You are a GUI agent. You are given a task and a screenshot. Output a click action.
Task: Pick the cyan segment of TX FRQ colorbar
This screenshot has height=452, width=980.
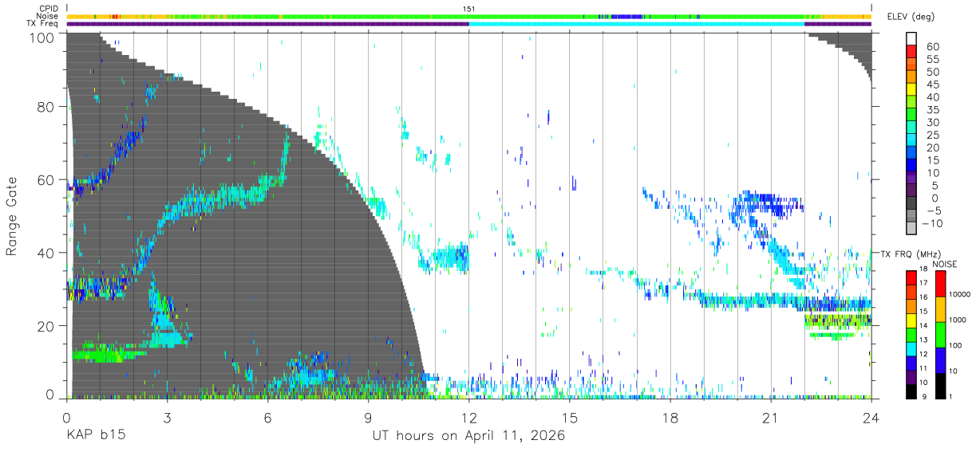tap(911, 348)
